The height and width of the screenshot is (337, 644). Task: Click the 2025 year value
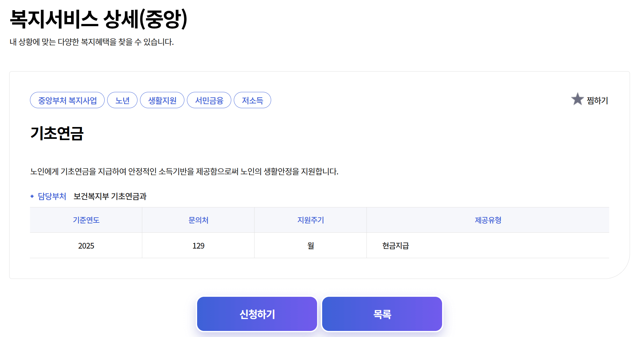(x=85, y=245)
